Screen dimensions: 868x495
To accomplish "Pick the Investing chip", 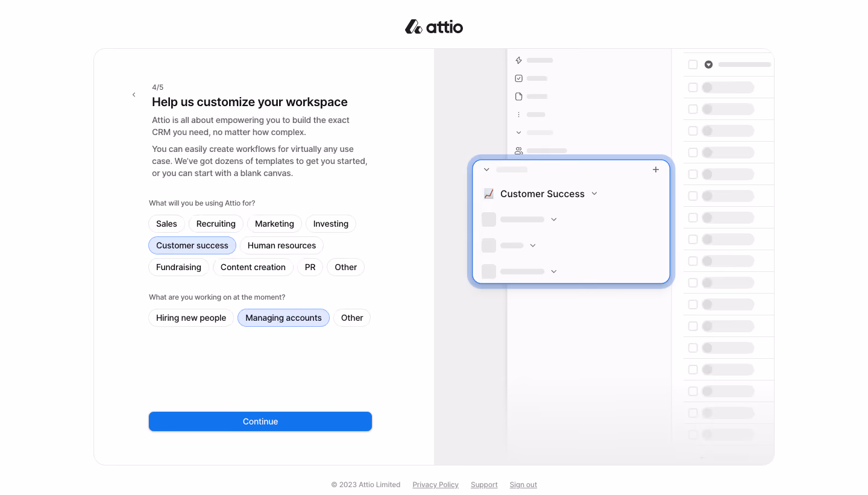I will [x=331, y=224].
